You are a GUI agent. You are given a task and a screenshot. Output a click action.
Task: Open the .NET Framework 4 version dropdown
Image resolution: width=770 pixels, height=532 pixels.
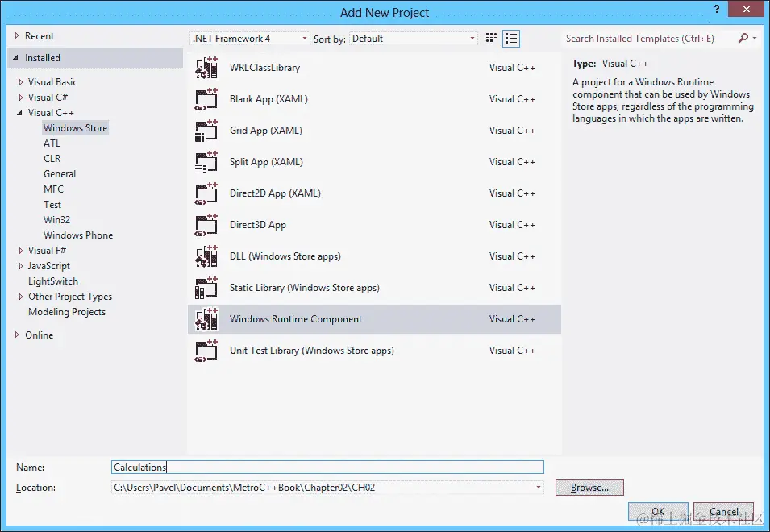point(249,38)
